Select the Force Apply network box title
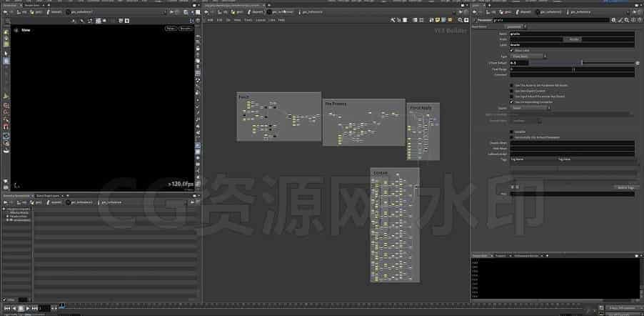 (421, 107)
